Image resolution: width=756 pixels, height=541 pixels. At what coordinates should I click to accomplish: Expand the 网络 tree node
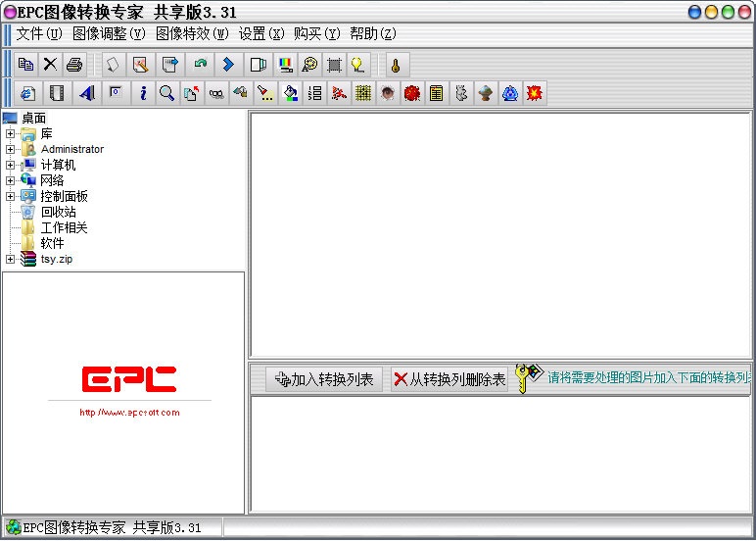pyautogui.click(x=10, y=180)
